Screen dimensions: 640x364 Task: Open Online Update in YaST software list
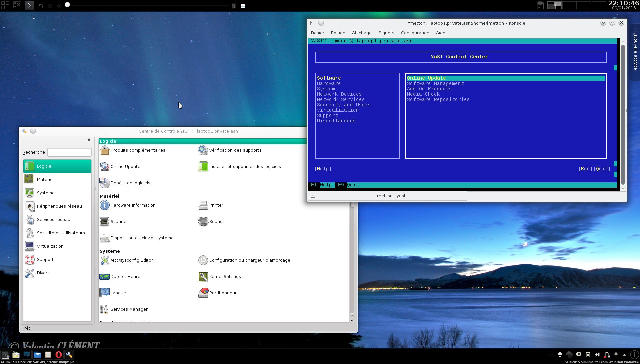coord(125,166)
